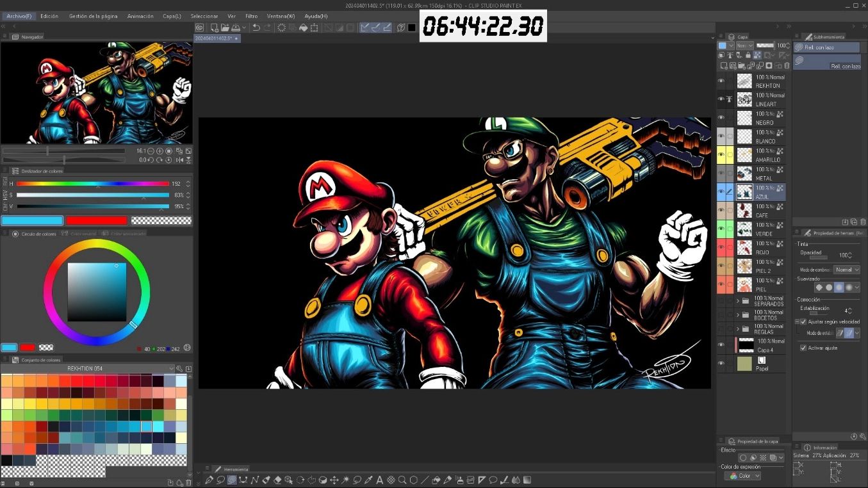868x488 pixels.
Task: Click the Estabilización value stepper
Action: coord(850,311)
